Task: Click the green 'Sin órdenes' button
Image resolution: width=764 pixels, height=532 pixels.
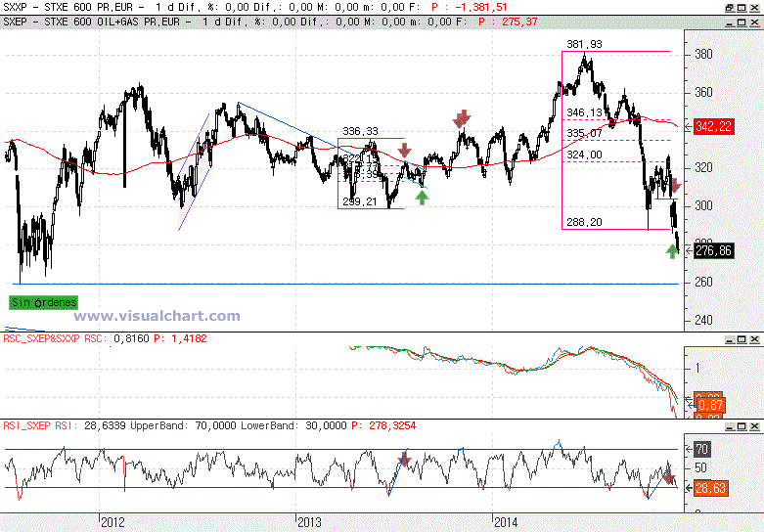Action: click(x=44, y=302)
